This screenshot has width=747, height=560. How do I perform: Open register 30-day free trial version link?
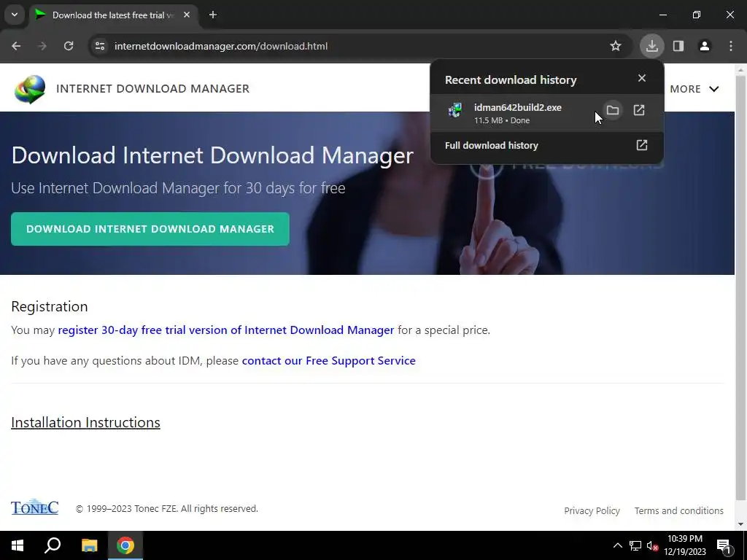[226, 330]
